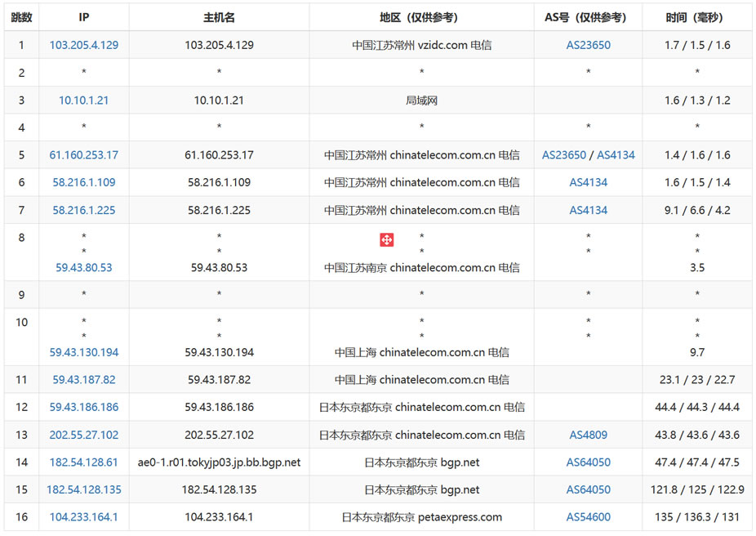Select time value 43.8 / 43.6 / 43.6

[697, 435]
